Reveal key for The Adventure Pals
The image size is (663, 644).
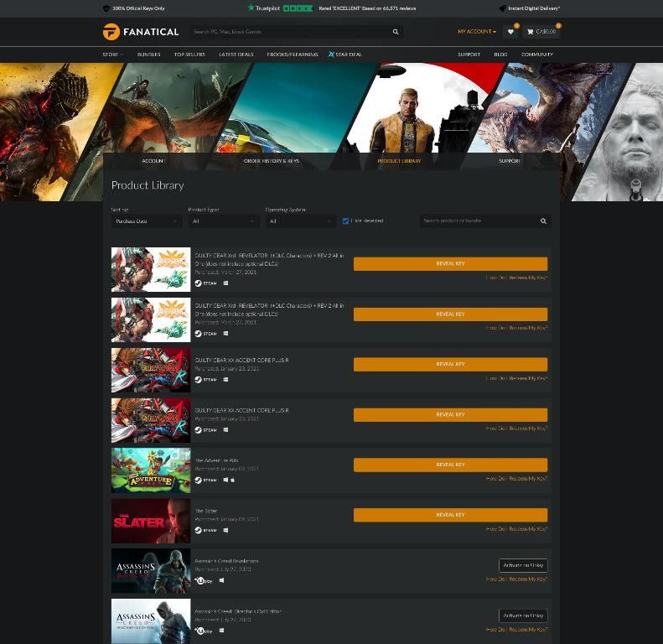pos(450,465)
